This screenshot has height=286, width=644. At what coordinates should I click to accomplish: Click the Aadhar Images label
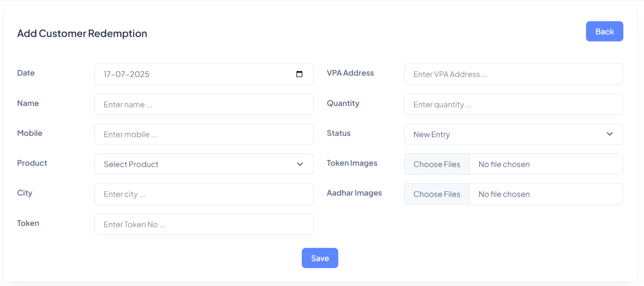point(354,193)
